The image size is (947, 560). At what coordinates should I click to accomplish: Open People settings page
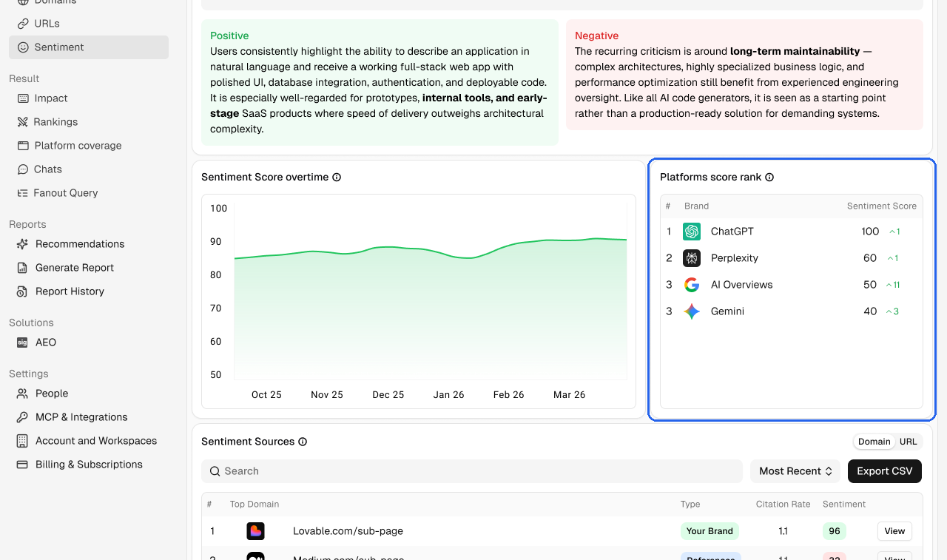click(x=52, y=394)
